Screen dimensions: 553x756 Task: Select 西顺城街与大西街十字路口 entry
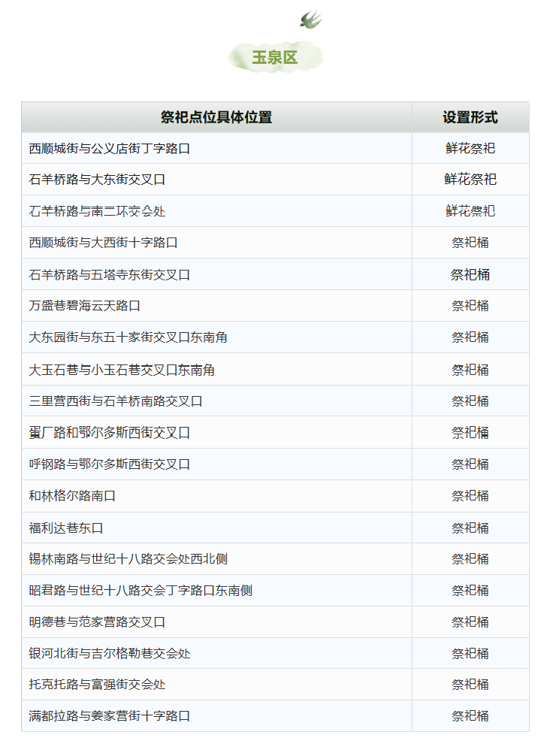(103, 243)
